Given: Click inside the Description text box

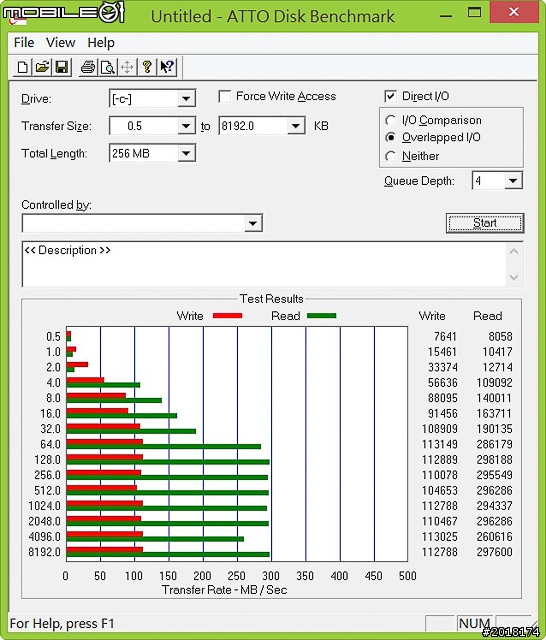Looking at the screenshot, I should pyautogui.click(x=264, y=264).
